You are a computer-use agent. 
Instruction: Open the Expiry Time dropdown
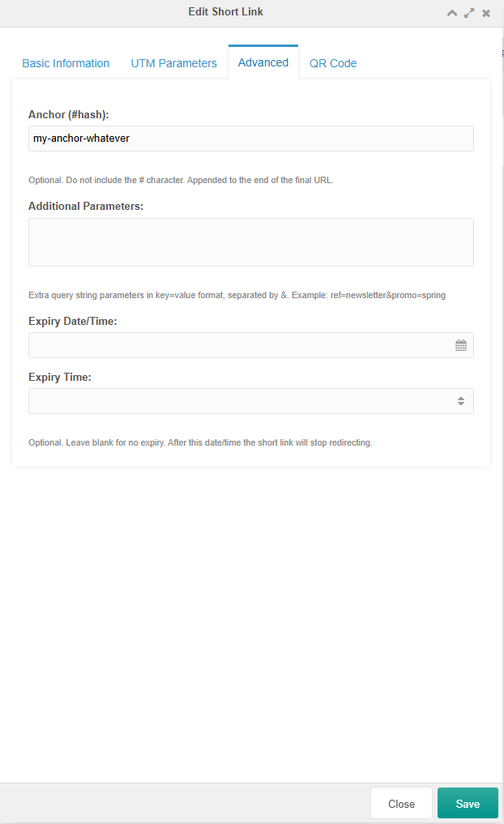pos(251,400)
